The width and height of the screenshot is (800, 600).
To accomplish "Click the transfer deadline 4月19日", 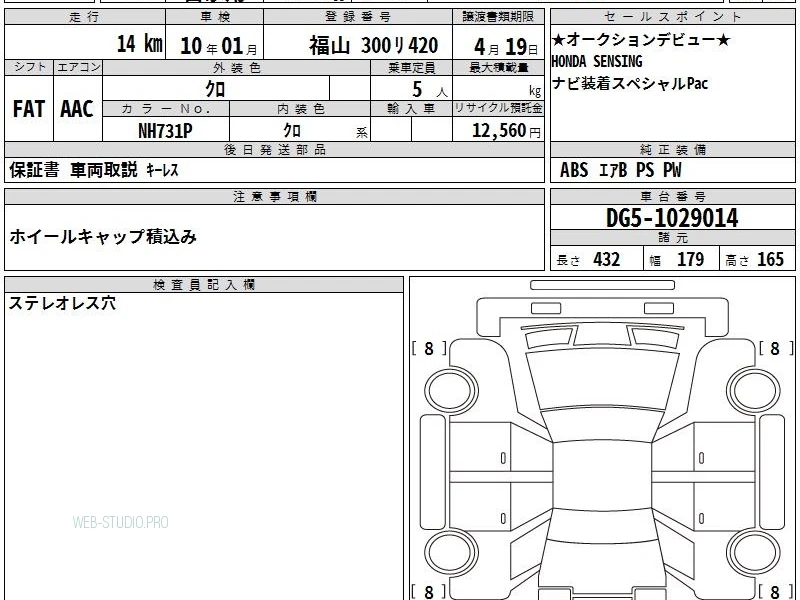I will click(x=506, y=47).
